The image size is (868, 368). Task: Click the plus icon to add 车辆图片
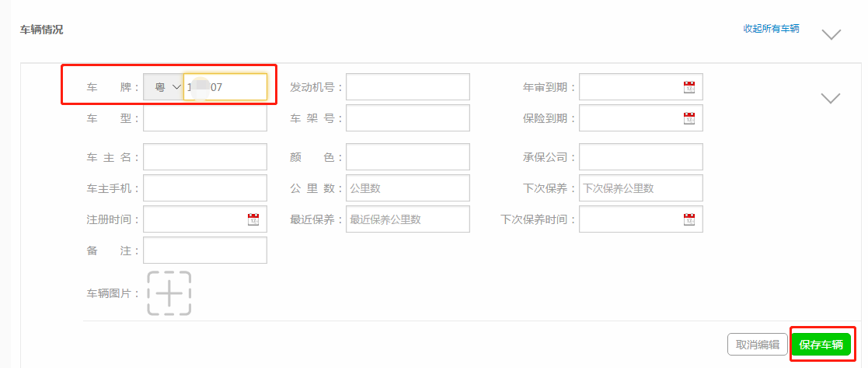[x=169, y=293]
